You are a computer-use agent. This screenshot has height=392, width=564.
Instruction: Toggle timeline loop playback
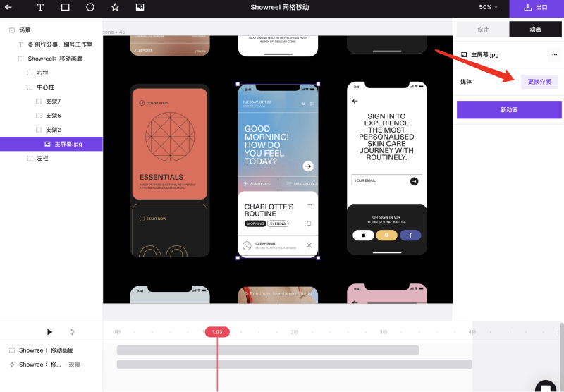pos(72,332)
